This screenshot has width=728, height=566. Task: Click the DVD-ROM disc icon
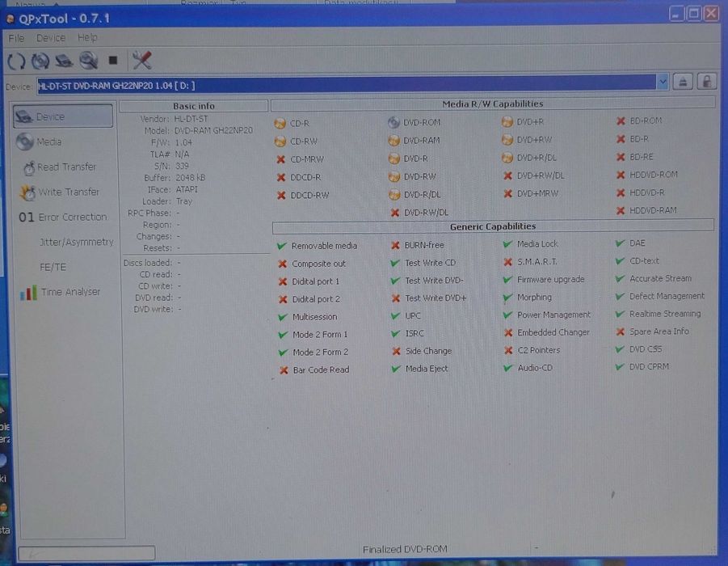(393, 122)
